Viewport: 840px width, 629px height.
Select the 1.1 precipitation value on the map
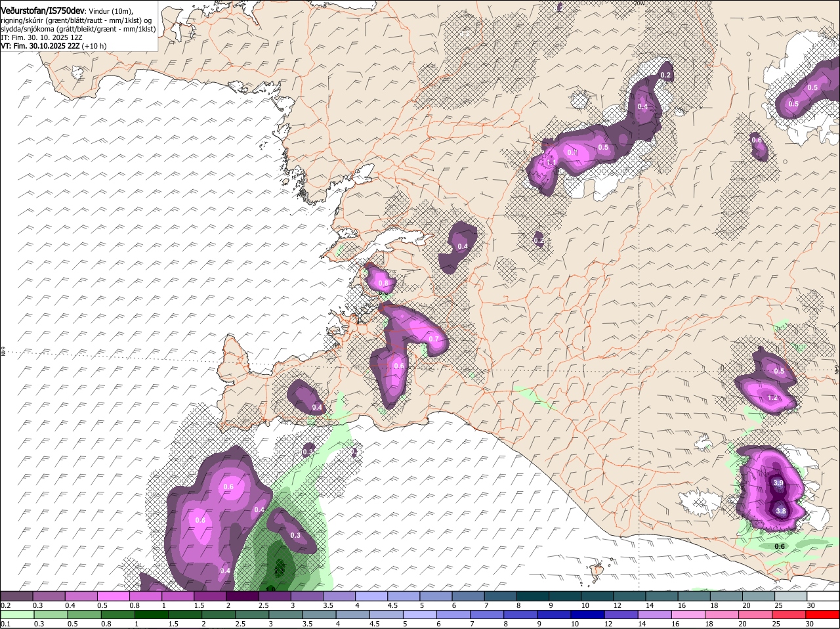tap(551, 162)
